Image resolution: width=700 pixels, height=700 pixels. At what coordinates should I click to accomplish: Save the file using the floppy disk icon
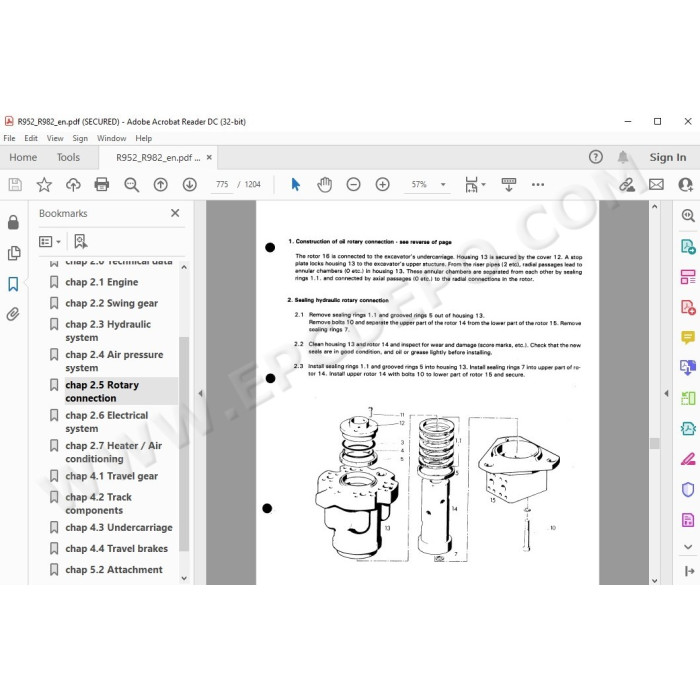[x=15, y=184]
